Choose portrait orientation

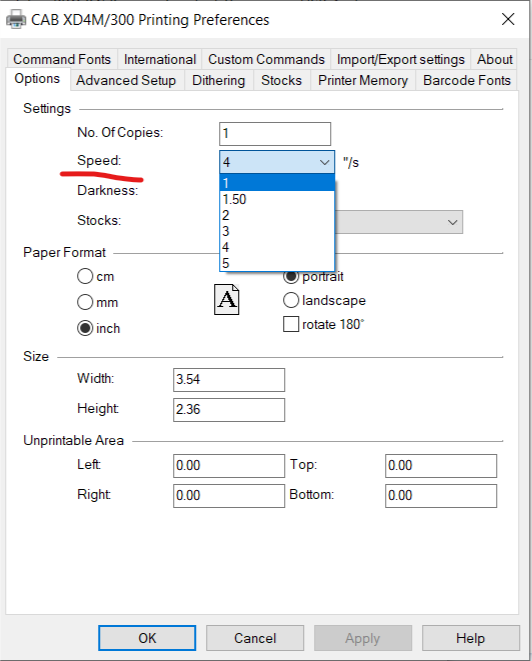[x=291, y=277]
